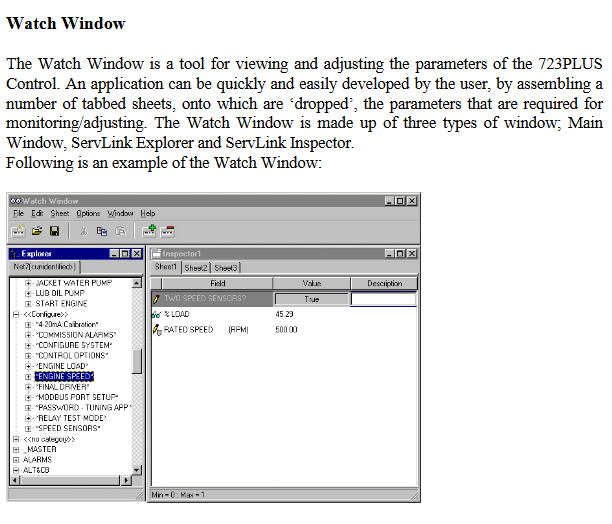Image resolution: width=612 pixels, height=524 pixels.
Task: Click the glasses icon beside % LOAD
Action: click(x=157, y=314)
